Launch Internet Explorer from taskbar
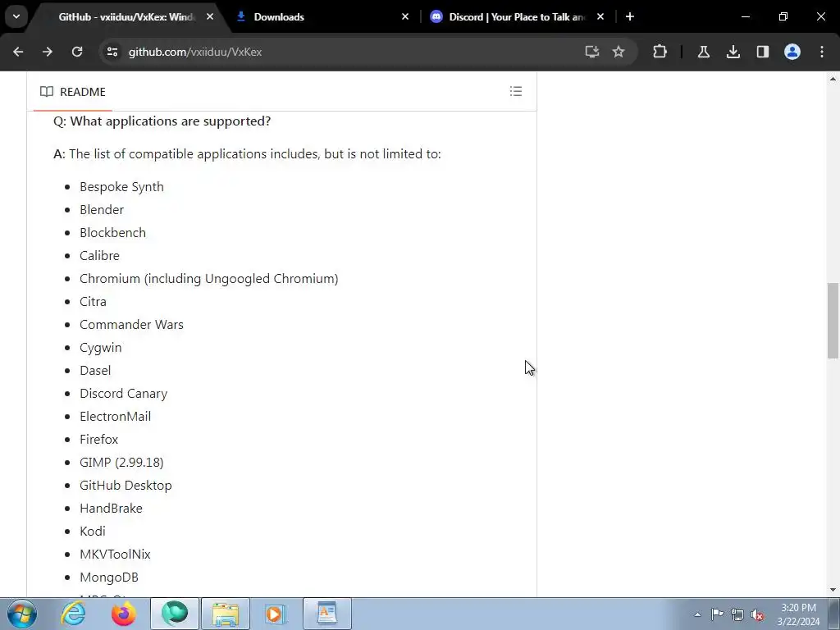 coord(73,614)
